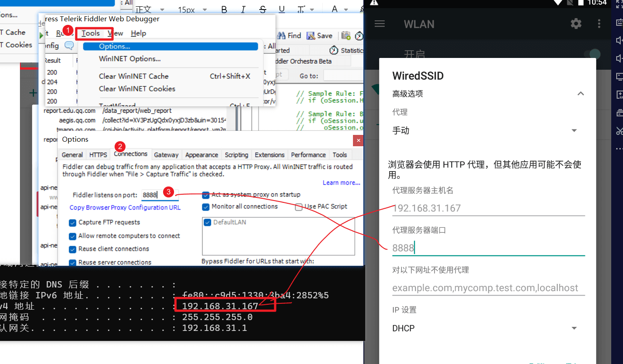Click Copy Browser Proxy Configuration URL link
This screenshot has width=623, height=364.
click(125, 207)
